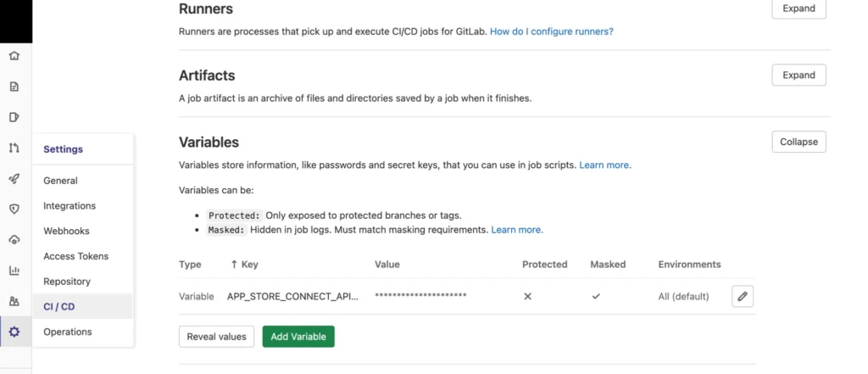This screenshot has width=868, height=374.
Task: Click the Environments column header
Action: coord(689,265)
